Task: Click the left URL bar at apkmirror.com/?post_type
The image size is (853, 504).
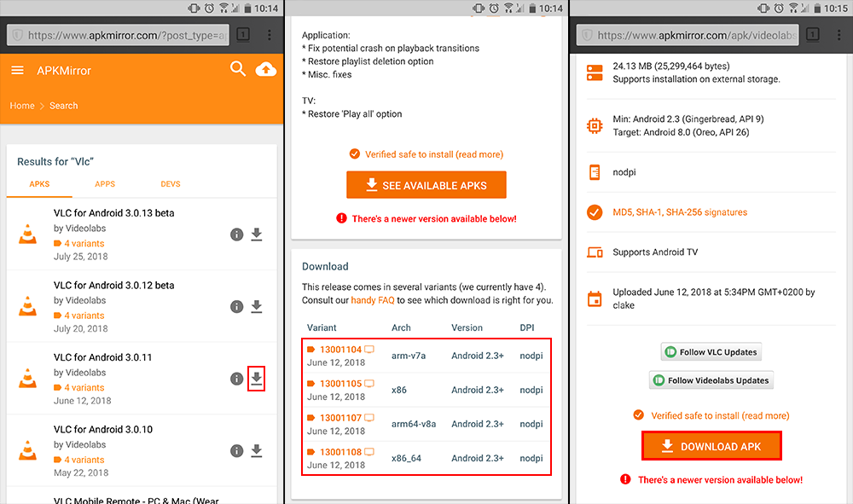Action: (x=118, y=35)
